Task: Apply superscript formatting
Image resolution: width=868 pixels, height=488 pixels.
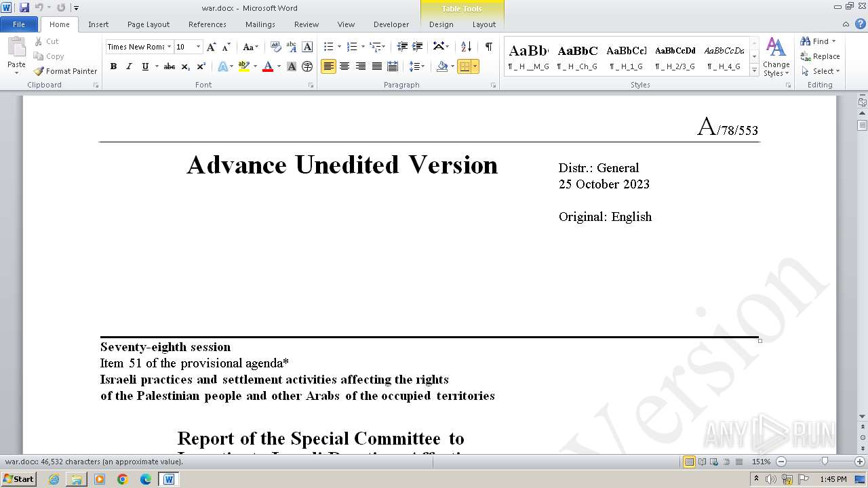Action: point(201,66)
